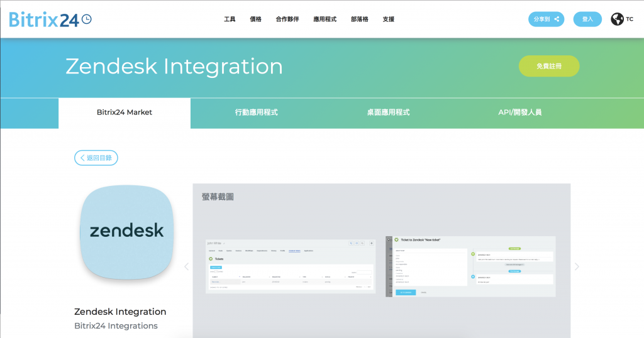Click the zendesk app icon
The height and width of the screenshot is (338, 644).
coord(126,232)
